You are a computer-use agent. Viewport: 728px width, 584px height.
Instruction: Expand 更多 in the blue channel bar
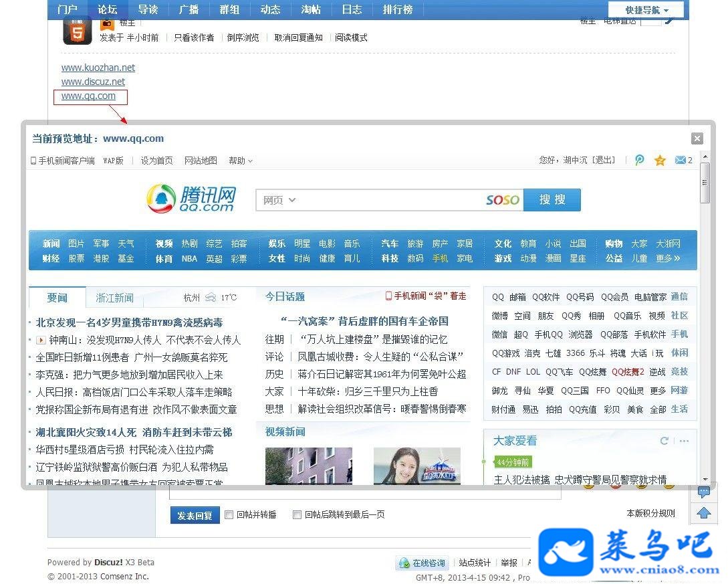pyautogui.click(x=668, y=258)
